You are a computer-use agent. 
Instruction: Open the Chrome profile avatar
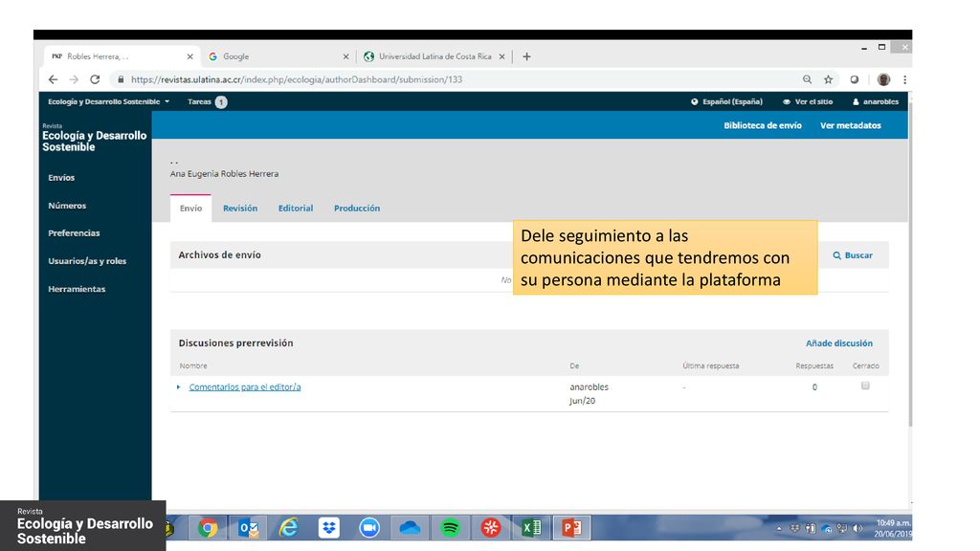pyautogui.click(x=883, y=79)
